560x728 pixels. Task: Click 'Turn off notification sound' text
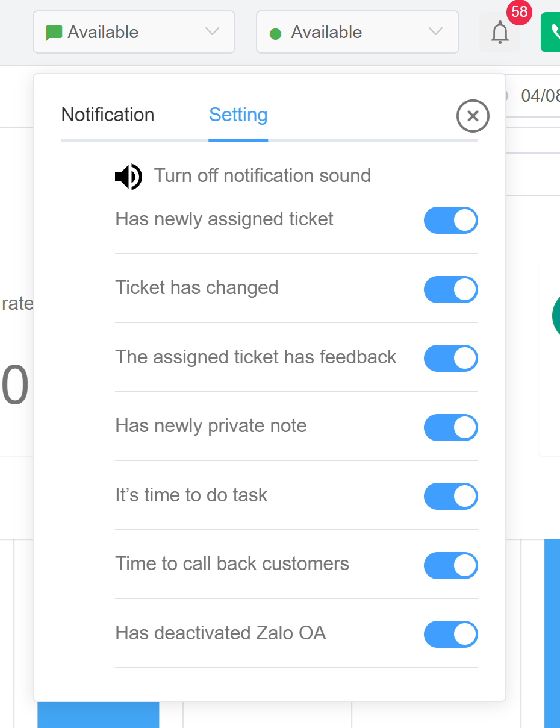tap(262, 176)
